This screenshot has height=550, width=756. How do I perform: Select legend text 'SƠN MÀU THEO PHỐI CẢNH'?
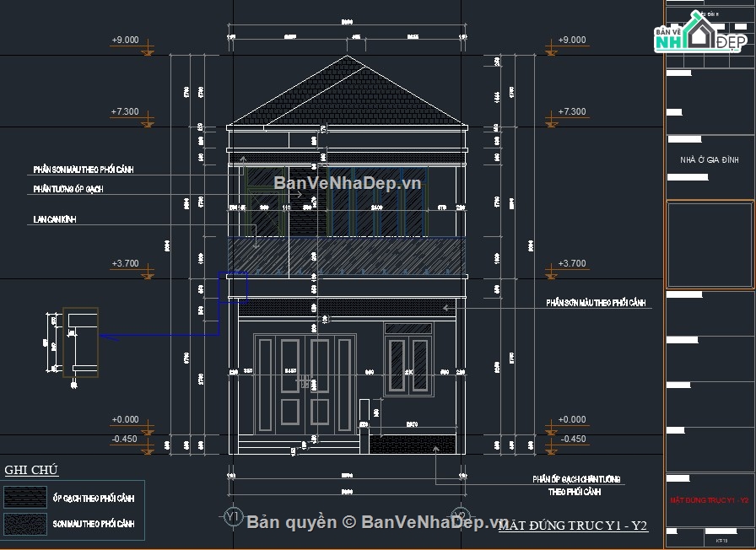coord(94,524)
